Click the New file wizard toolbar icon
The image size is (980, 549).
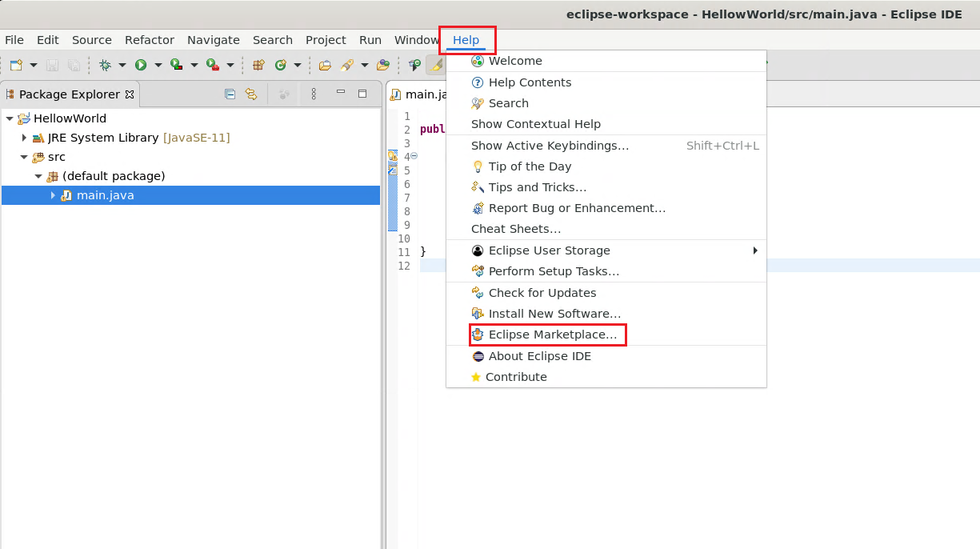click(x=16, y=65)
